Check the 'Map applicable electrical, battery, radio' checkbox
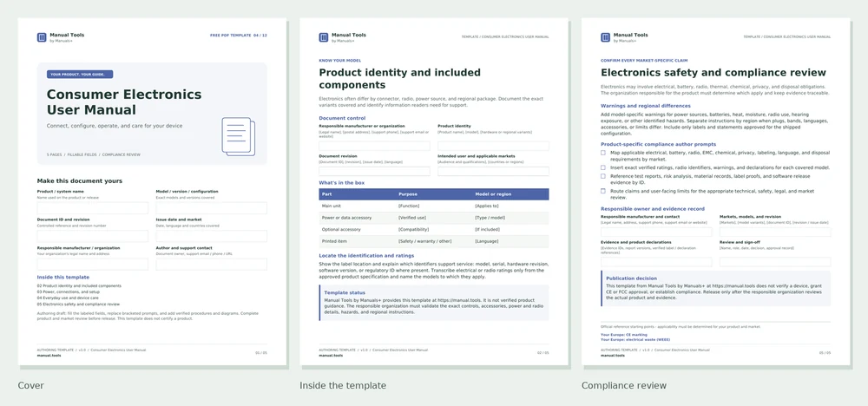The image size is (868, 406). pos(603,153)
